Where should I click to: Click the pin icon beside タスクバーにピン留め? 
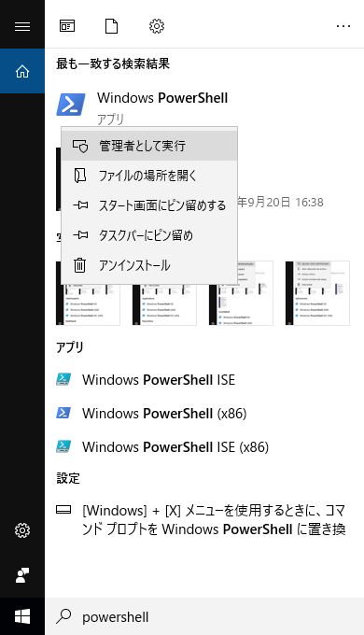point(80,235)
